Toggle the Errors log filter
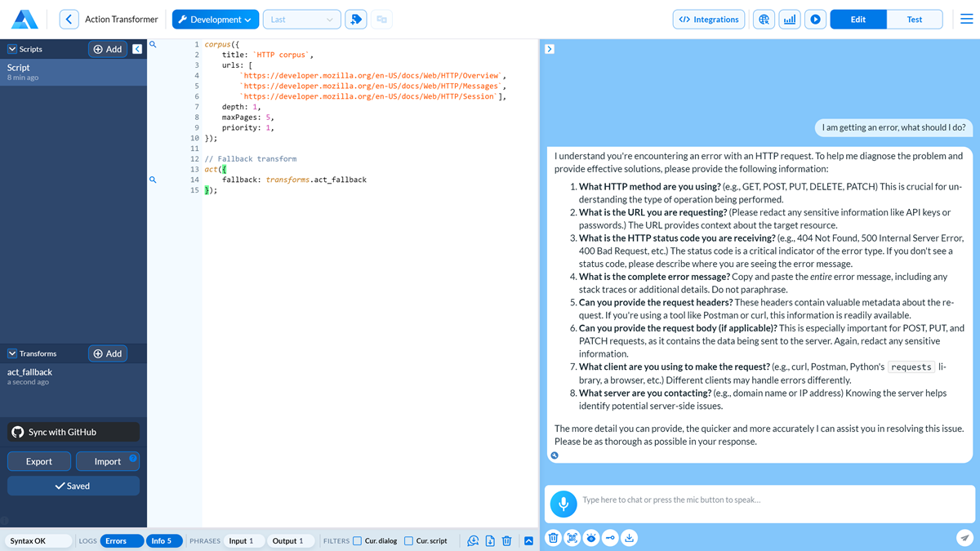The height and width of the screenshot is (551, 980). pyautogui.click(x=121, y=541)
